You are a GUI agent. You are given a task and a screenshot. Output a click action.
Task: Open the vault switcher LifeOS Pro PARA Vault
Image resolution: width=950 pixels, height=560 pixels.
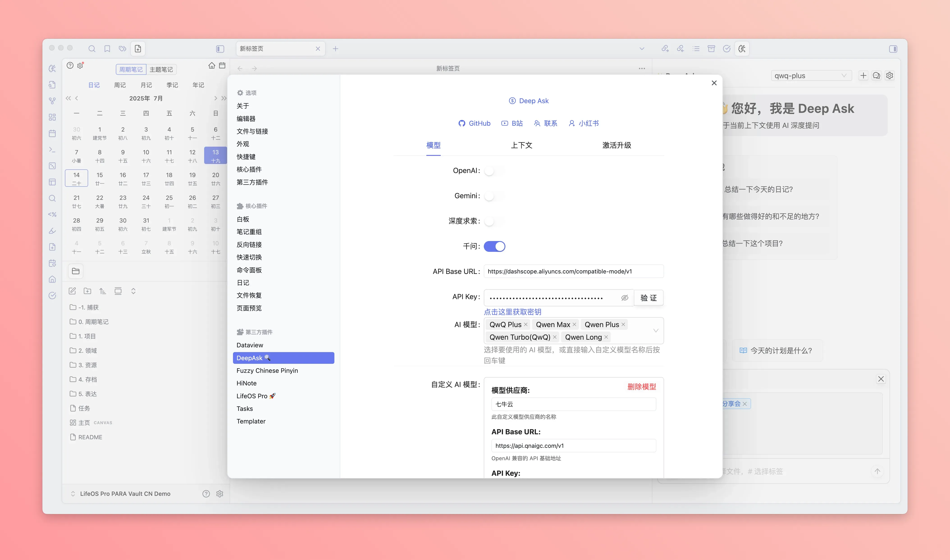pyautogui.click(x=125, y=494)
